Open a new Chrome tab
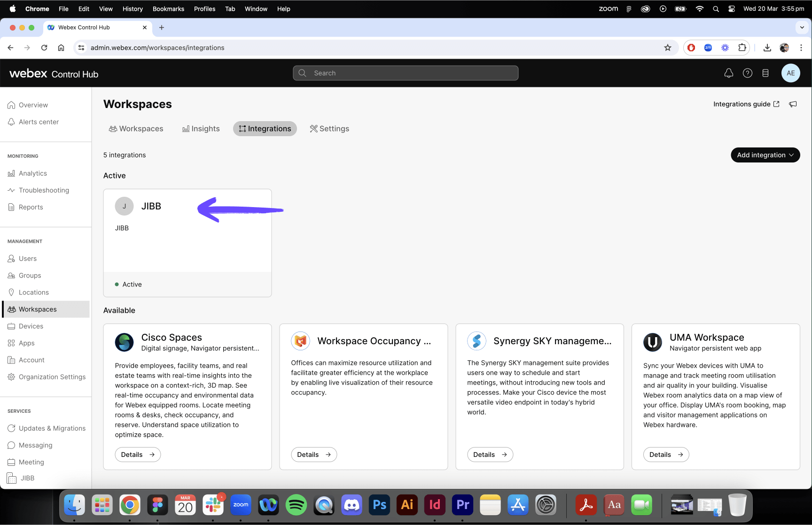Screen dimensions: 812x525 pyautogui.click(x=162, y=27)
